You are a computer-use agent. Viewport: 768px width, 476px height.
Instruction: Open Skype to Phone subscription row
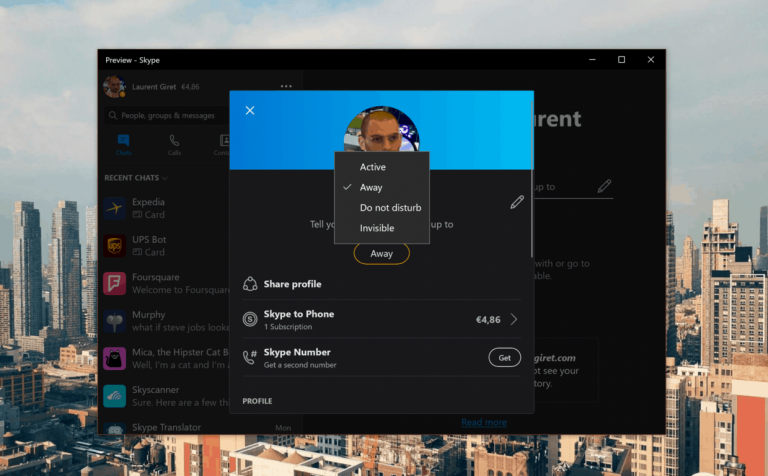tap(382, 319)
